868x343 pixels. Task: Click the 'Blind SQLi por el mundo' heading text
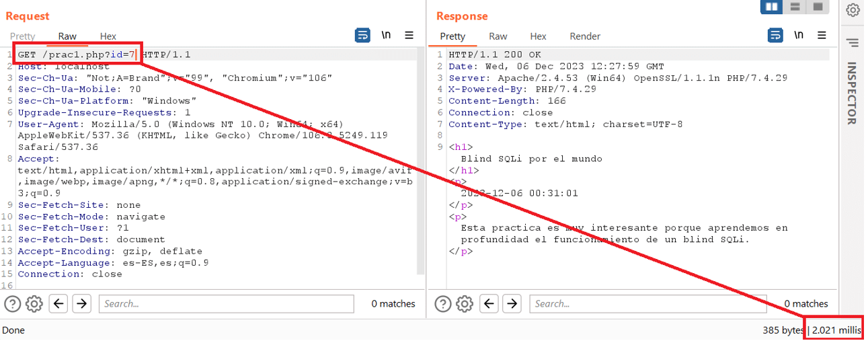[532, 159]
